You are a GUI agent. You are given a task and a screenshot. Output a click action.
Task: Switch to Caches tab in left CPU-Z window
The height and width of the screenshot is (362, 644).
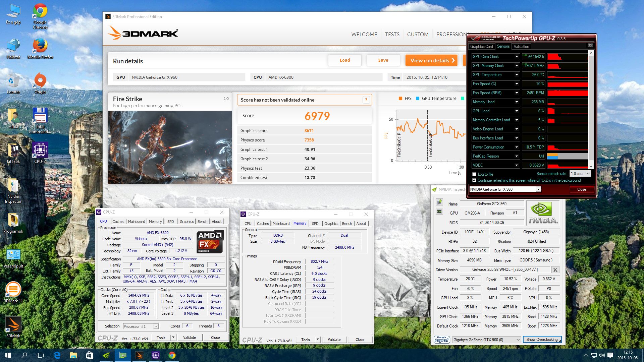118,222
